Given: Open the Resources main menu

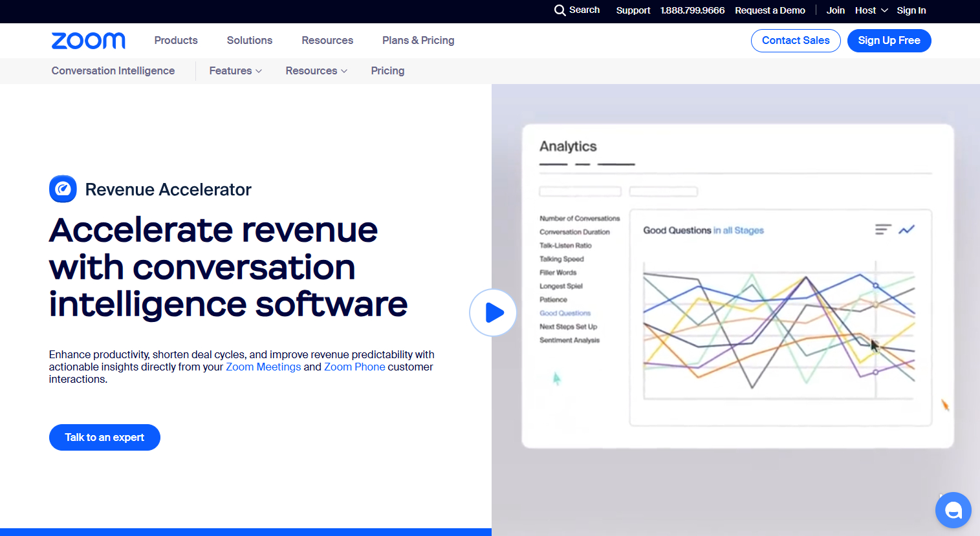Looking at the screenshot, I should pos(327,40).
